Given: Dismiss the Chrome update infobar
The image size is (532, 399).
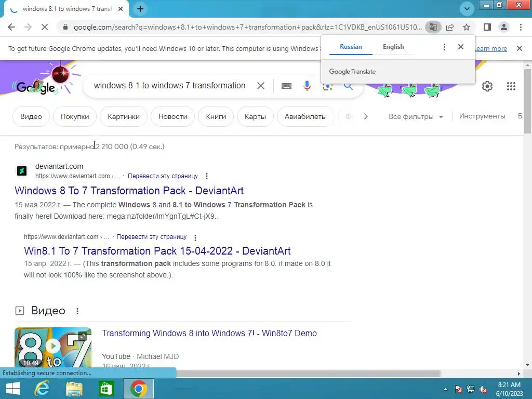Looking at the screenshot, I should [520, 48].
